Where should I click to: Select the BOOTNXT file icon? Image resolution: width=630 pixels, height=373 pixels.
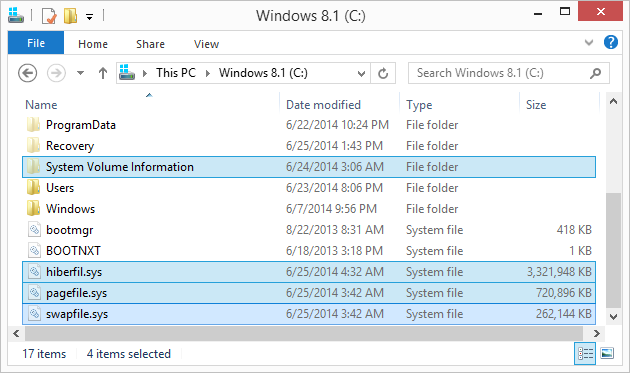pos(35,250)
